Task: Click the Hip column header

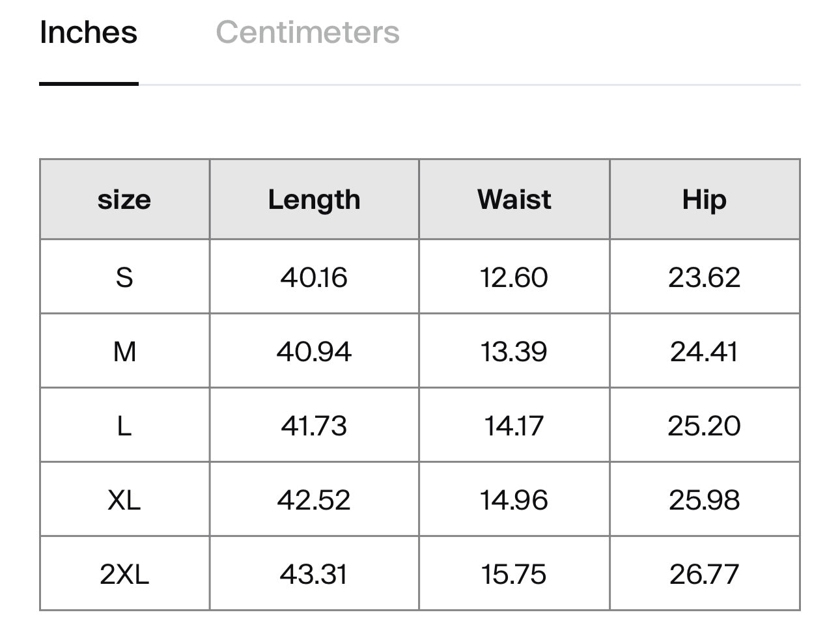Action: (x=704, y=199)
